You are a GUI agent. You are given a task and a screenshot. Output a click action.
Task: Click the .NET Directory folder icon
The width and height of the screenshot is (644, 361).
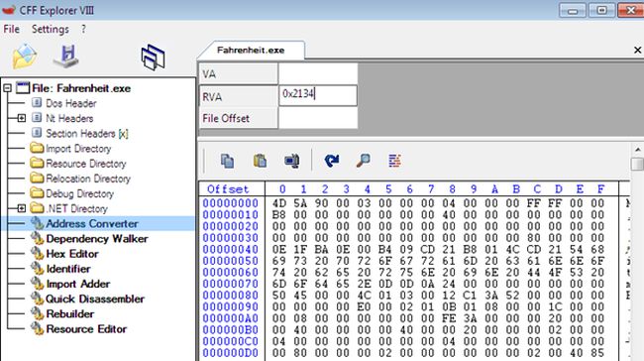(x=37, y=208)
